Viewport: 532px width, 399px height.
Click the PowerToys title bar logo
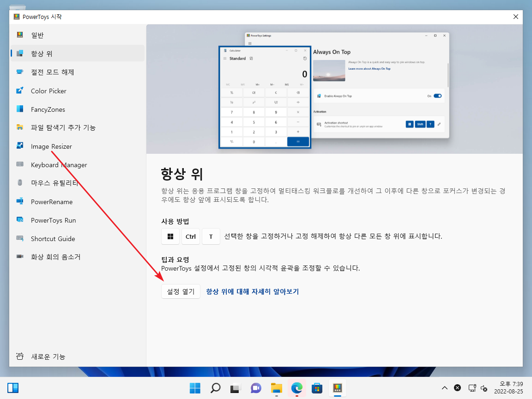coord(17,17)
